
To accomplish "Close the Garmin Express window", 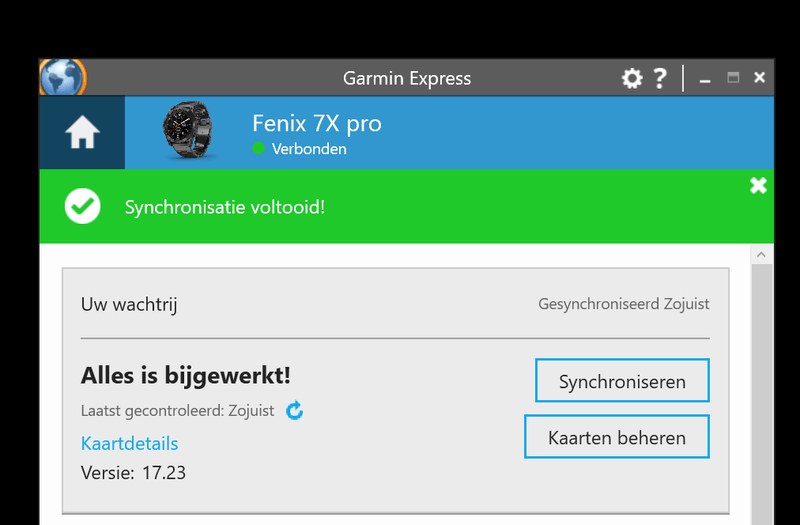I will 760,77.
